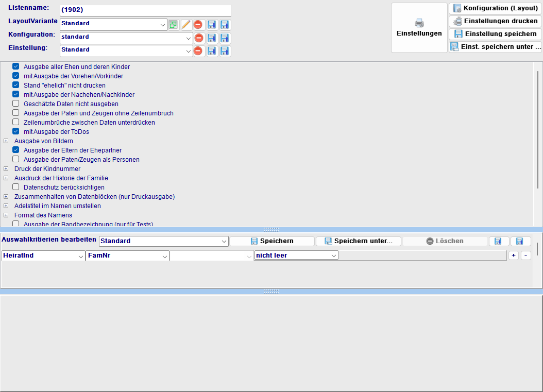This screenshot has height=392, width=543.
Task: Click first save icon in Konfiguration row
Action: (212, 38)
